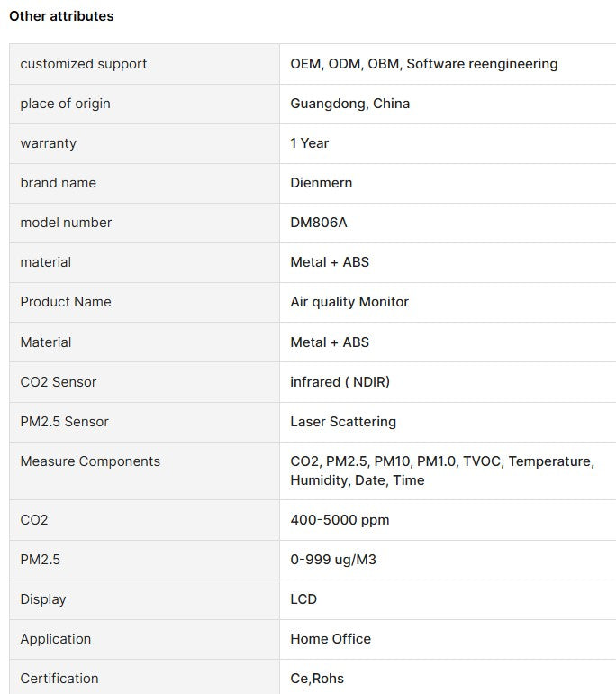Select the "Laser Scattering" value cell
Viewport: 616px width, 694px height.
point(343,422)
